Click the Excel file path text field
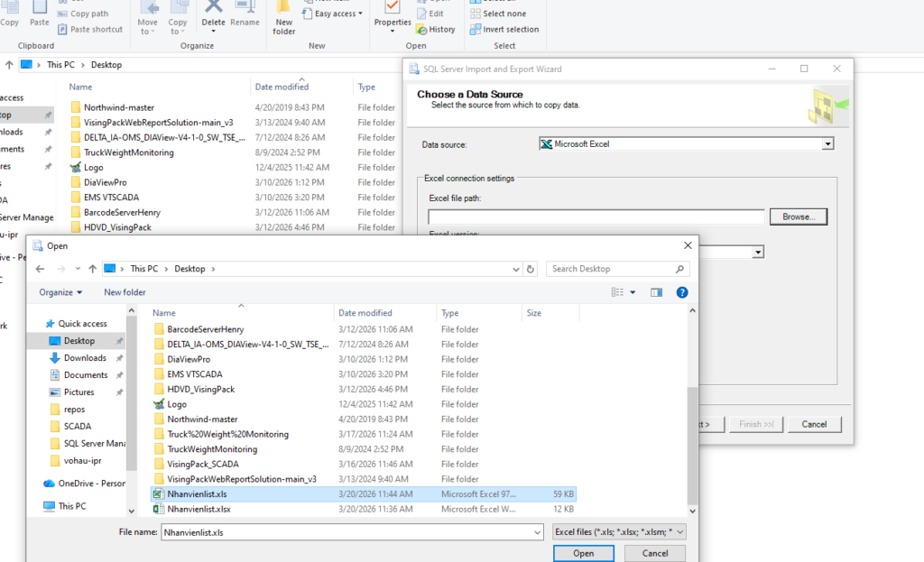This screenshot has width=924, height=562. pyautogui.click(x=596, y=217)
